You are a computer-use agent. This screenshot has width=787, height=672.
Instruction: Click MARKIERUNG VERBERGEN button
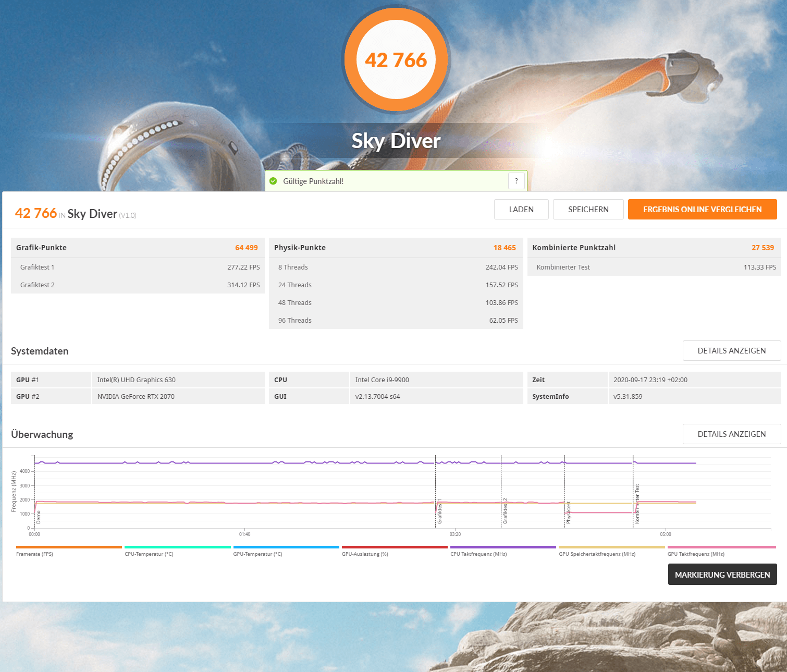pyautogui.click(x=722, y=575)
